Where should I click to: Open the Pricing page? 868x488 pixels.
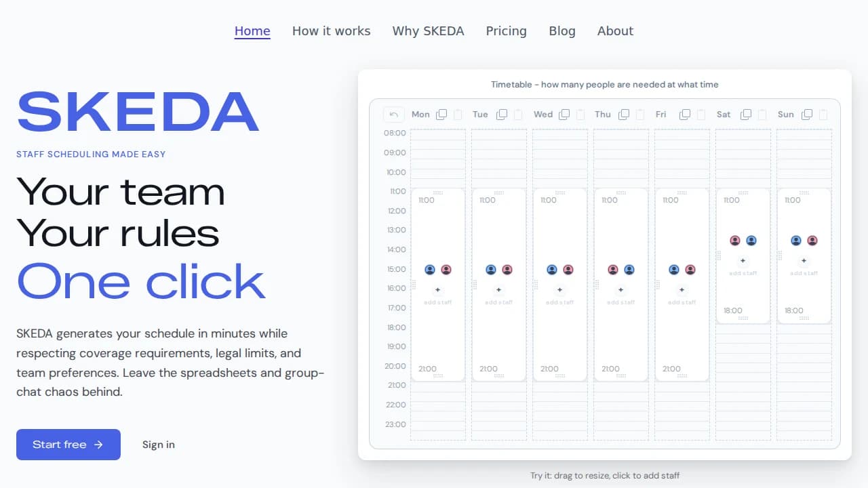pyautogui.click(x=506, y=30)
